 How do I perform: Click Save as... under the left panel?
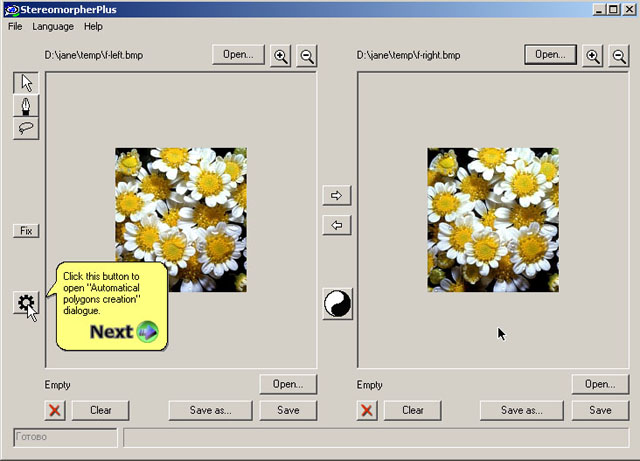click(x=210, y=410)
